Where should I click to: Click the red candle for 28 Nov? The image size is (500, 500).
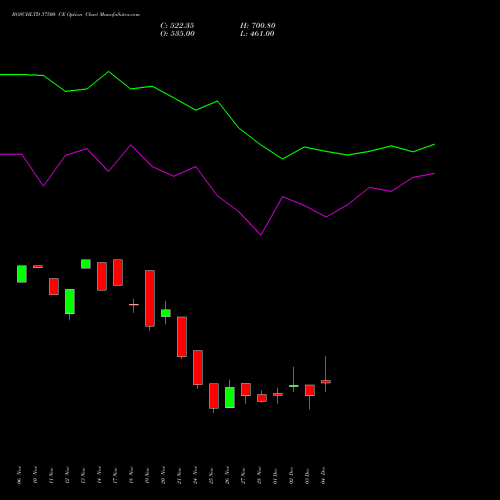click(x=262, y=398)
